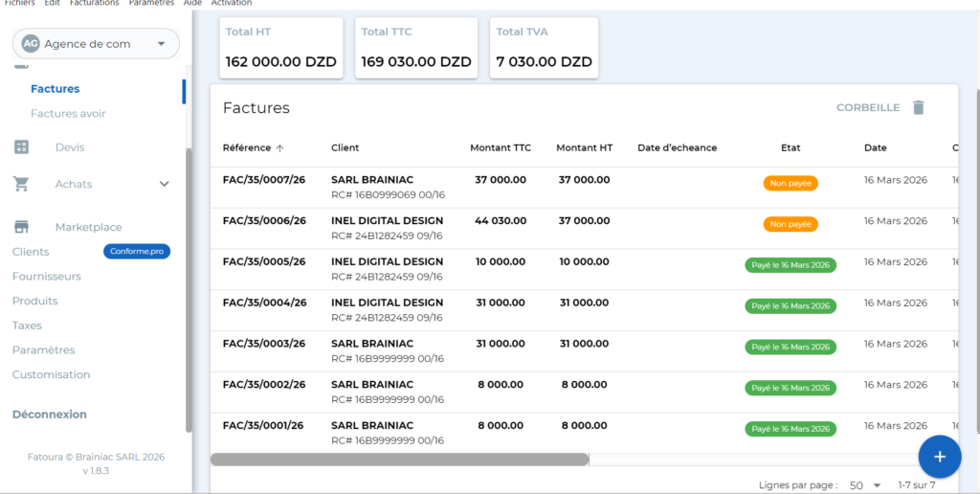
Task: Select Factures in the sidebar
Action: tap(55, 89)
